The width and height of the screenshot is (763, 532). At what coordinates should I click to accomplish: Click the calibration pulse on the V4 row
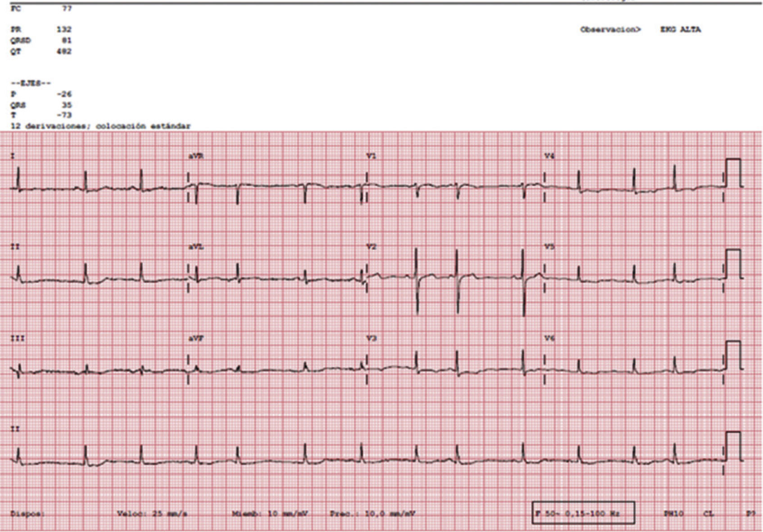[733, 172]
